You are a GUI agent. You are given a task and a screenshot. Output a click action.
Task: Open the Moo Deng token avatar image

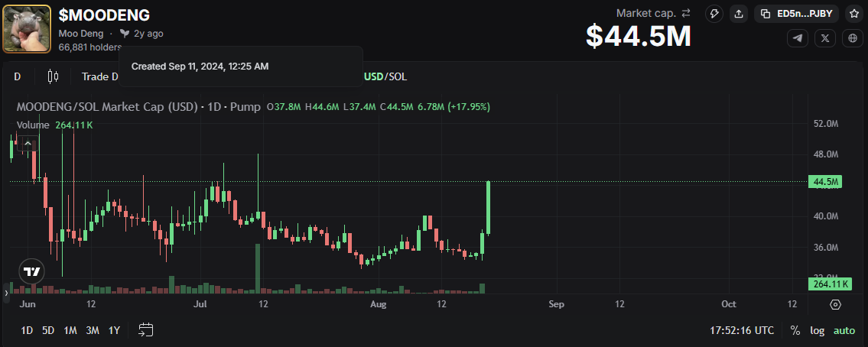(27, 29)
